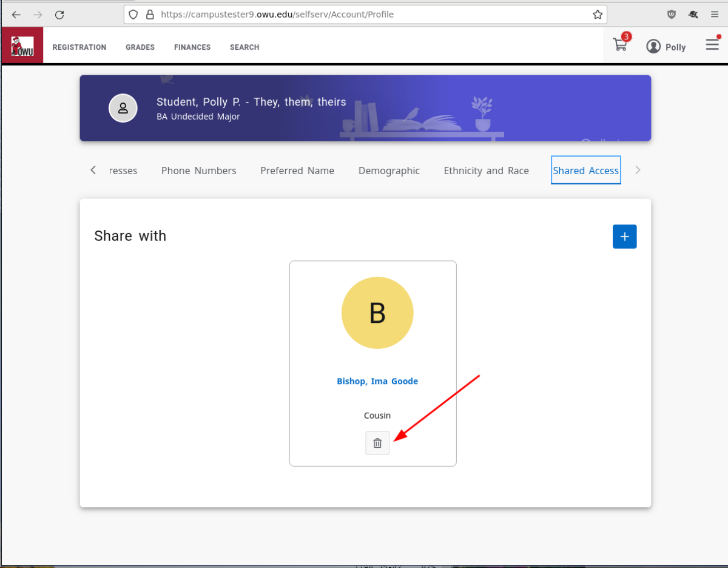Open the Search menu
The image size is (728, 568).
[x=244, y=47]
